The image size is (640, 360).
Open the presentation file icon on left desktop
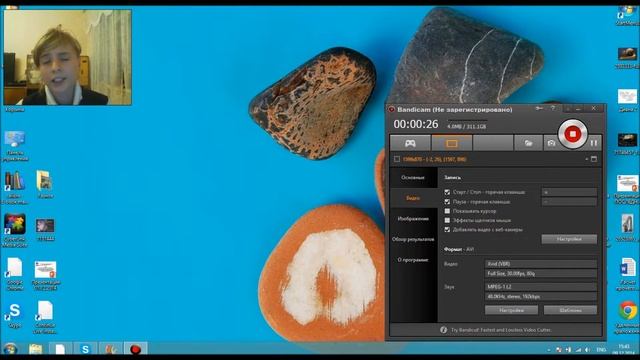click(45, 276)
